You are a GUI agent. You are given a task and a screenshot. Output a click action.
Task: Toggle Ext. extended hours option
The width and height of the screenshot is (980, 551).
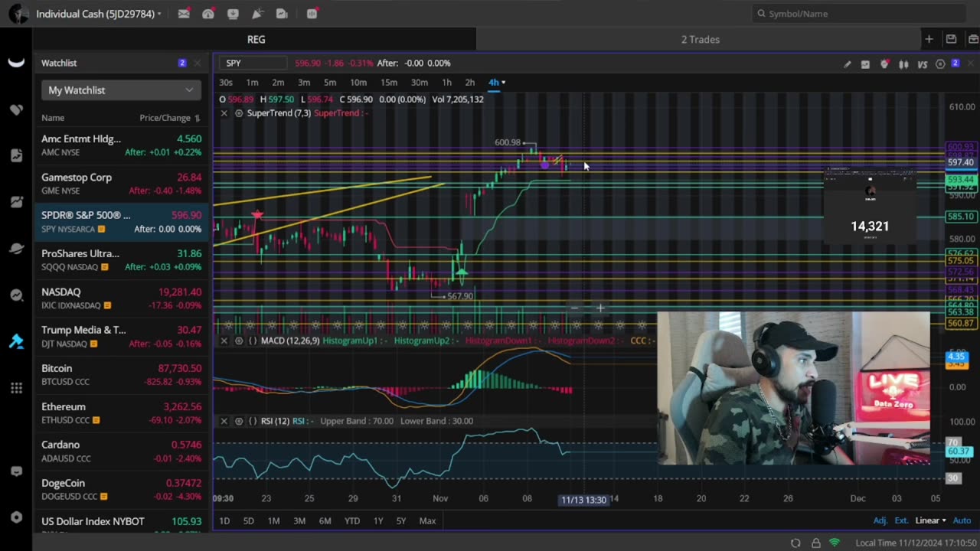pyautogui.click(x=901, y=520)
